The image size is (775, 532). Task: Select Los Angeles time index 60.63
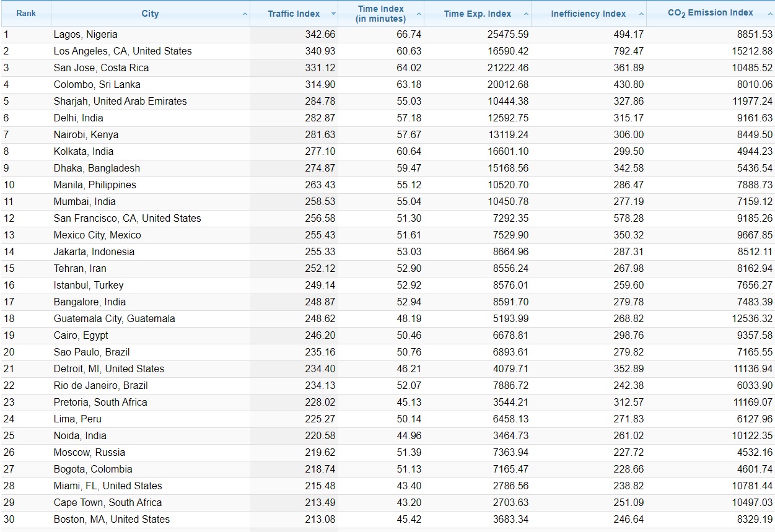(x=409, y=51)
